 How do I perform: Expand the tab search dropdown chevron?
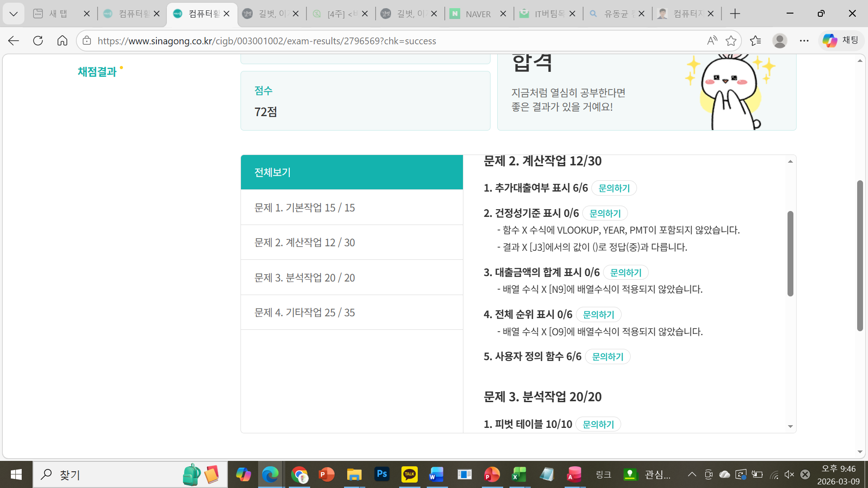(x=14, y=14)
